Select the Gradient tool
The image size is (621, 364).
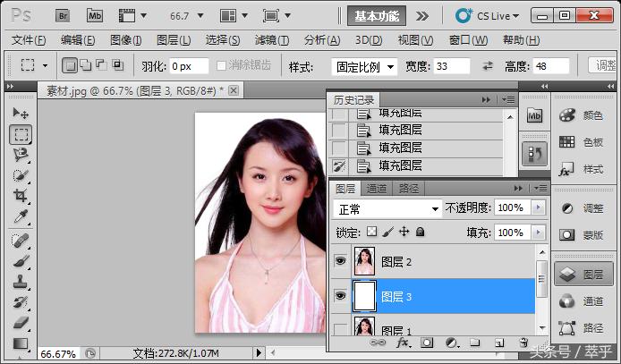pyautogui.click(x=21, y=343)
